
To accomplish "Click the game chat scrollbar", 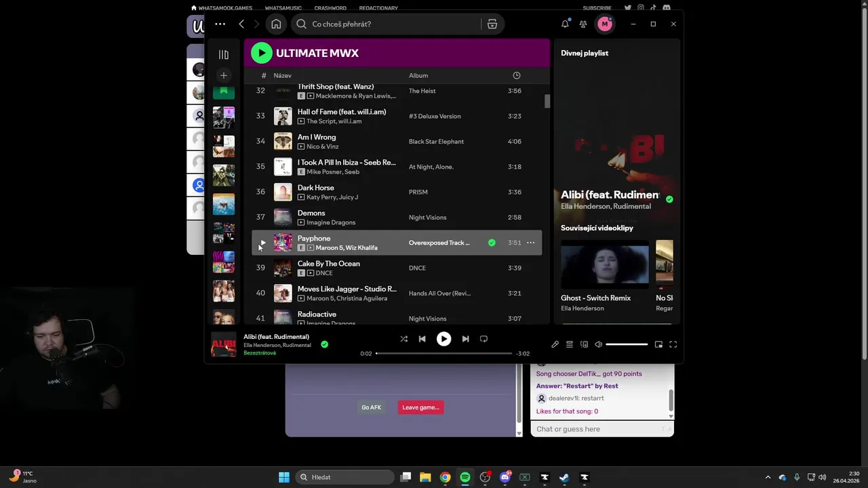I will pos(671,400).
